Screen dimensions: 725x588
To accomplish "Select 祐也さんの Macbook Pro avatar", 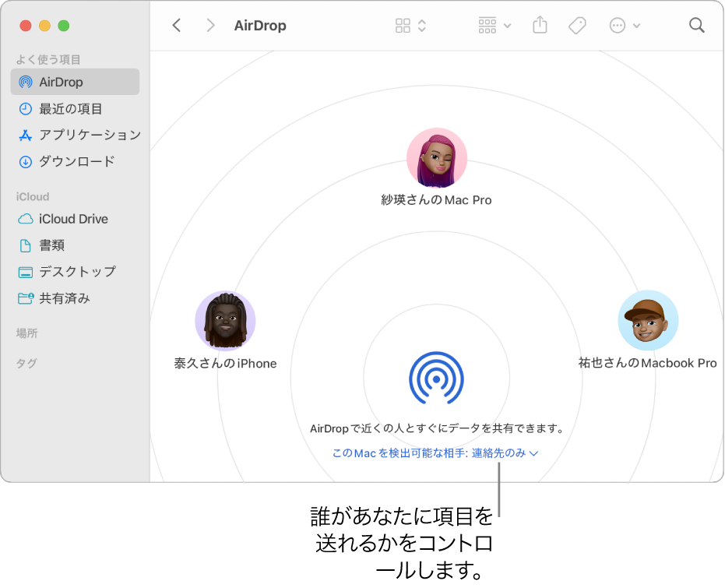I will (648, 320).
